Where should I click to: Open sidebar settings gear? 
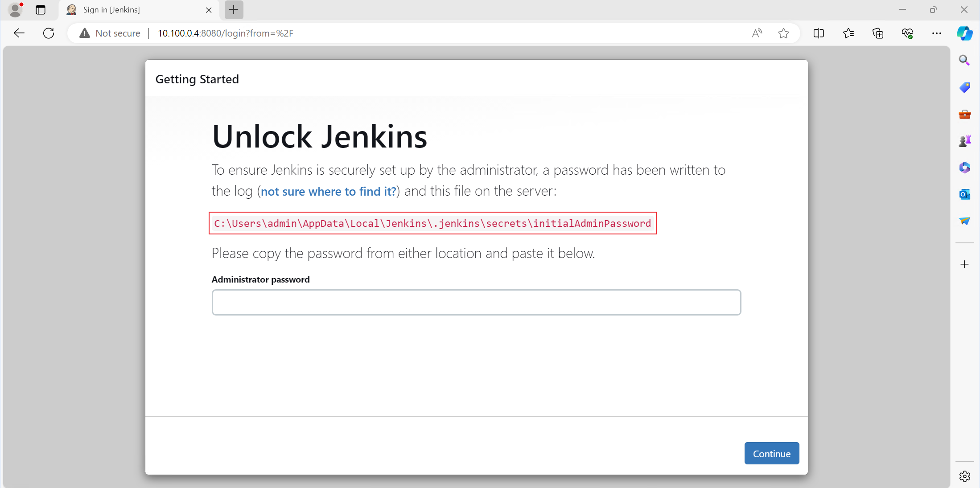[x=964, y=476]
